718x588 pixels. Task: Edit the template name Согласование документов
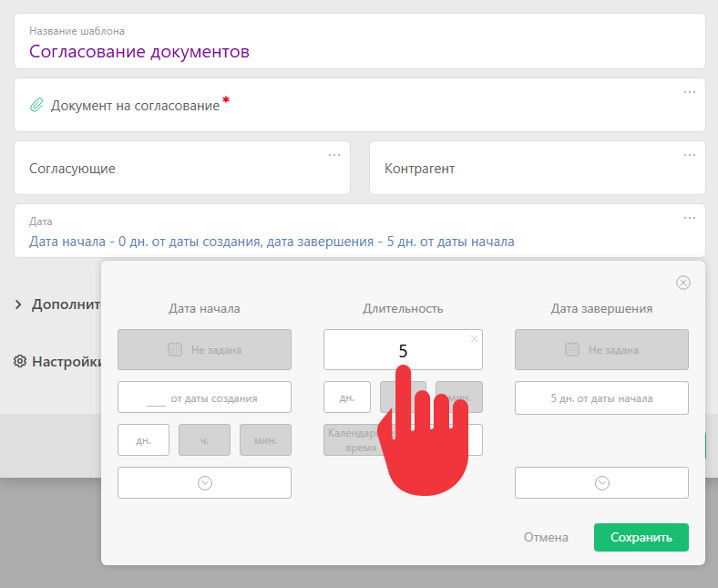[x=139, y=51]
